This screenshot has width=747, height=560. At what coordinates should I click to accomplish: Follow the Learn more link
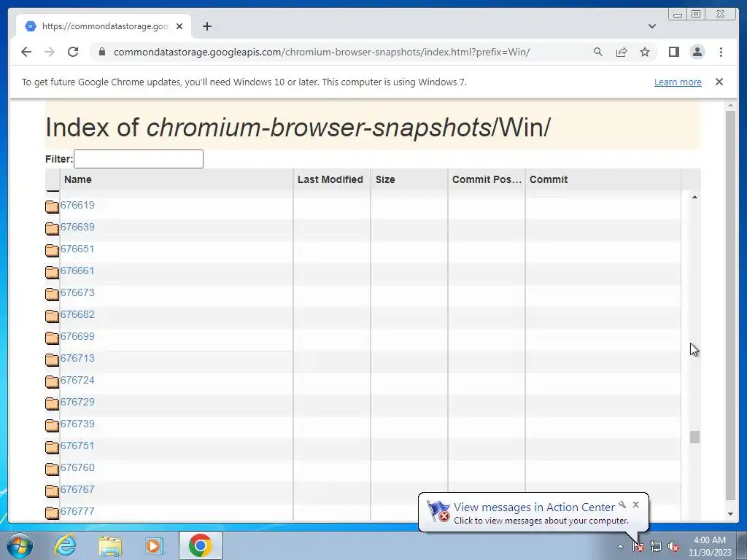click(678, 82)
